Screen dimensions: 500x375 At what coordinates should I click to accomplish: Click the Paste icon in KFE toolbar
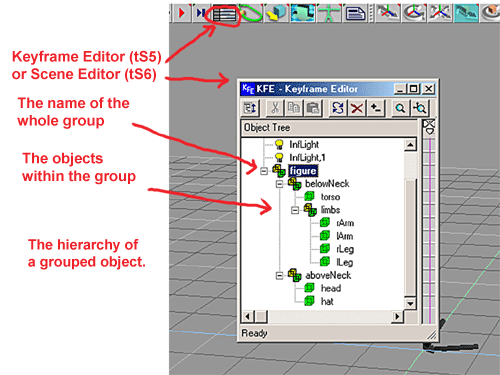(x=313, y=108)
